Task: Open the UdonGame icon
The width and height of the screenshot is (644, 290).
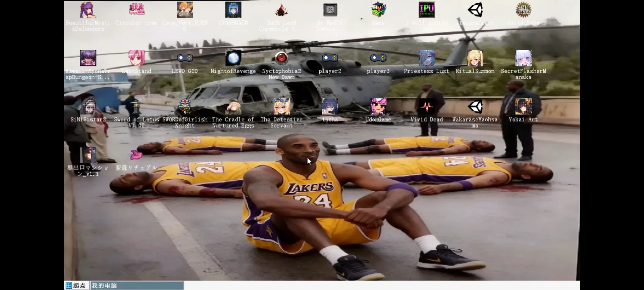Action: tap(378, 107)
